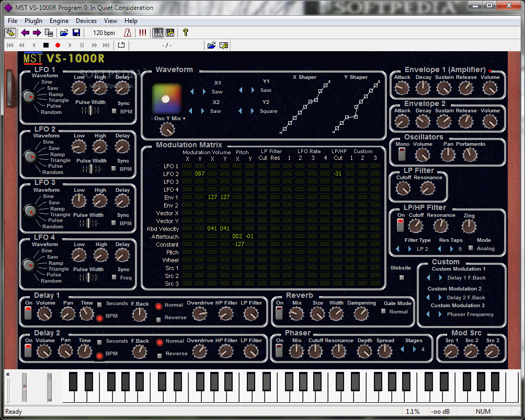Toggle the LP/HP Filter On switch
Screen dimensions: 525x420
401,225
